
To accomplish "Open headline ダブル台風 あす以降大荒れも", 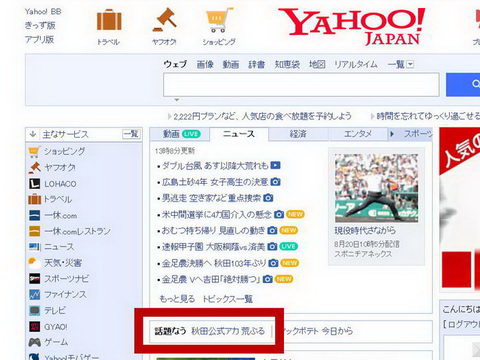I will (215, 166).
